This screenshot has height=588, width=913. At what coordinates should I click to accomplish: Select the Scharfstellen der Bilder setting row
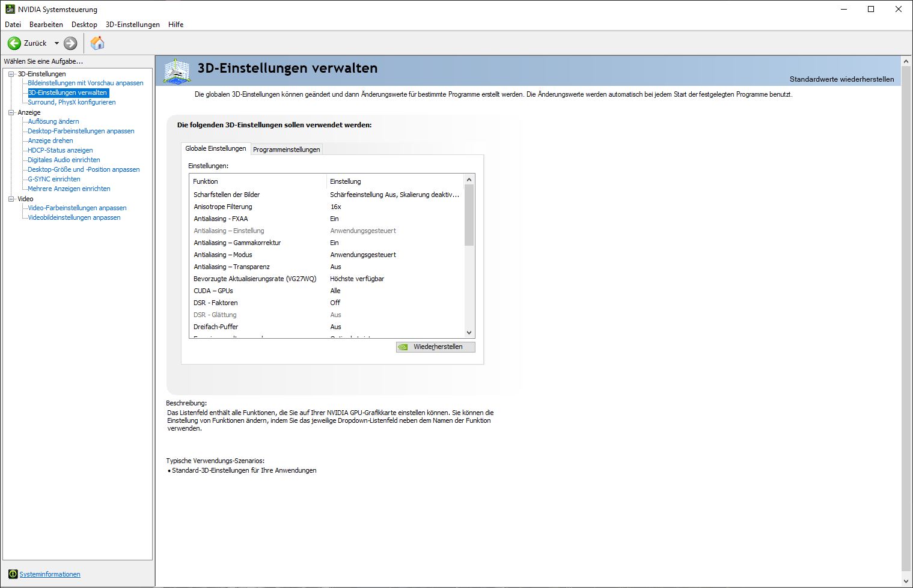(327, 195)
